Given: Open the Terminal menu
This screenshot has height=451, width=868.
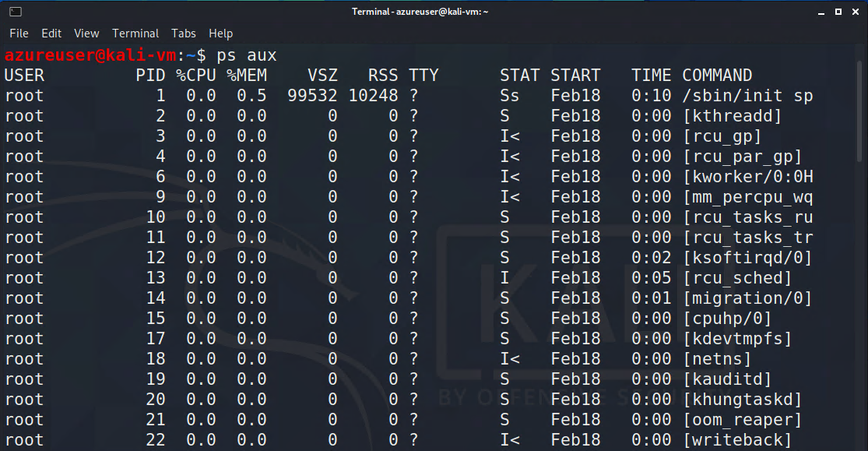Looking at the screenshot, I should click(135, 33).
